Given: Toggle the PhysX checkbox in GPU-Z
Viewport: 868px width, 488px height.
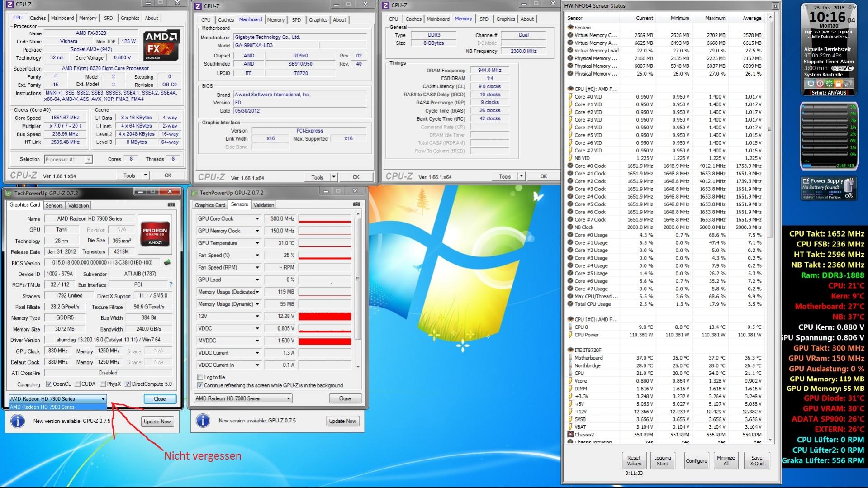Looking at the screenshot, I should coord(103,384).
